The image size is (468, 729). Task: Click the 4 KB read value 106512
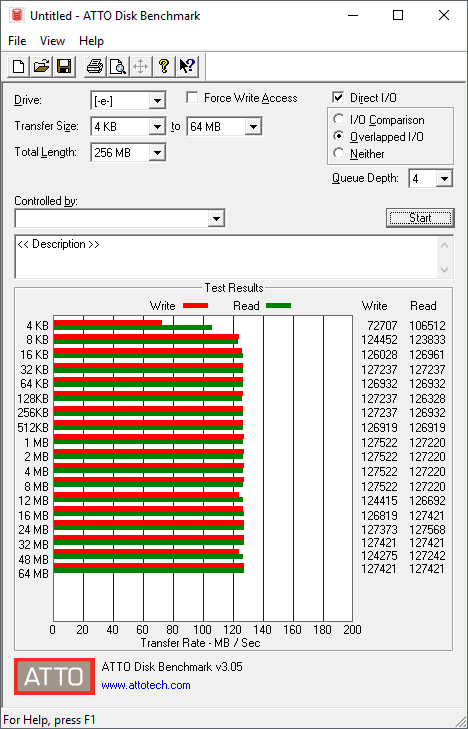coord(427,326)
